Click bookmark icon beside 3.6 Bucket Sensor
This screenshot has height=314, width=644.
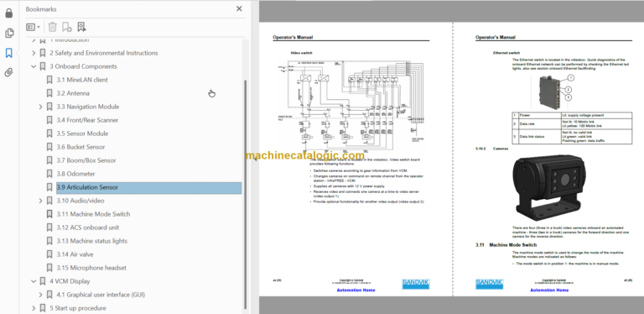pyautogui.click(x=49, y=147)
